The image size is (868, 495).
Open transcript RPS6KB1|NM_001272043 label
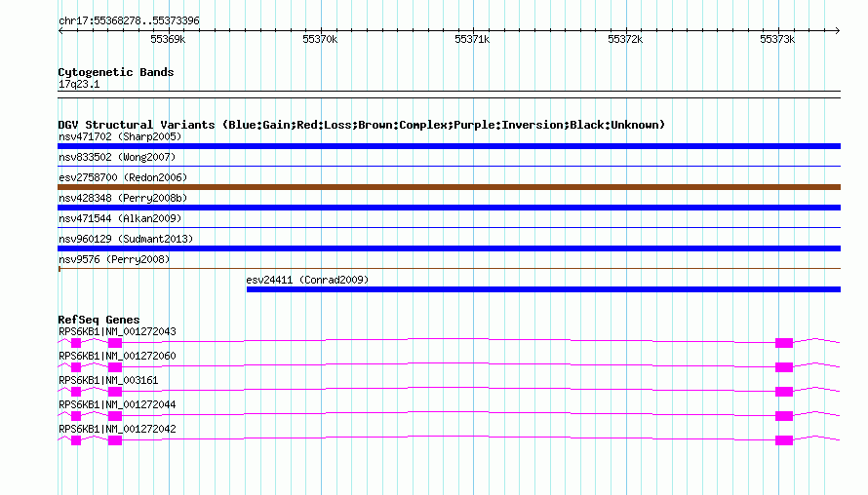tap(117, 332)
